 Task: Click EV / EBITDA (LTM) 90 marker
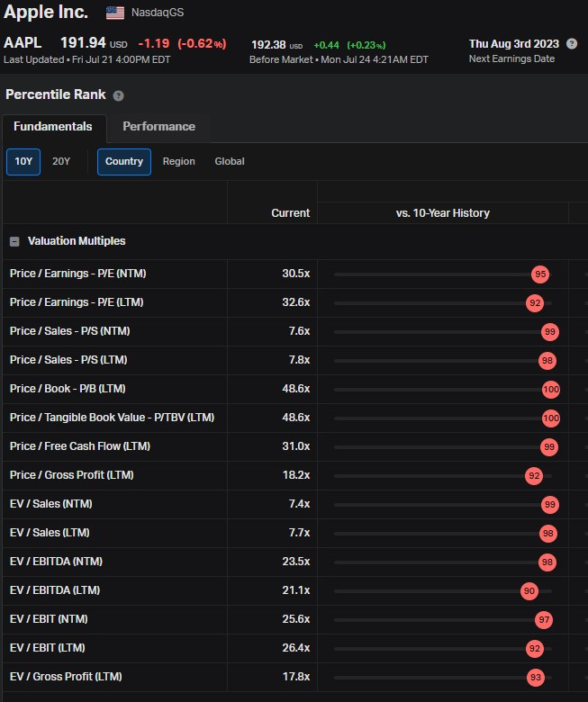click(x=529, y=591)
